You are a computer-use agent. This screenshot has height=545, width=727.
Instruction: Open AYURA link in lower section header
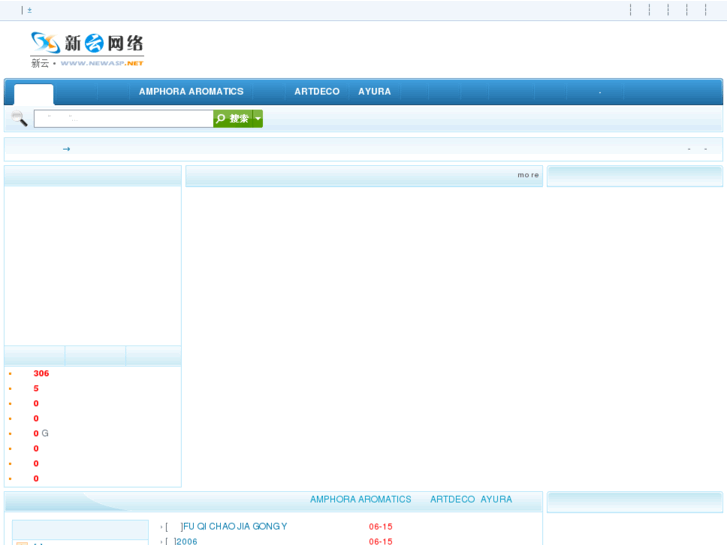497,500
